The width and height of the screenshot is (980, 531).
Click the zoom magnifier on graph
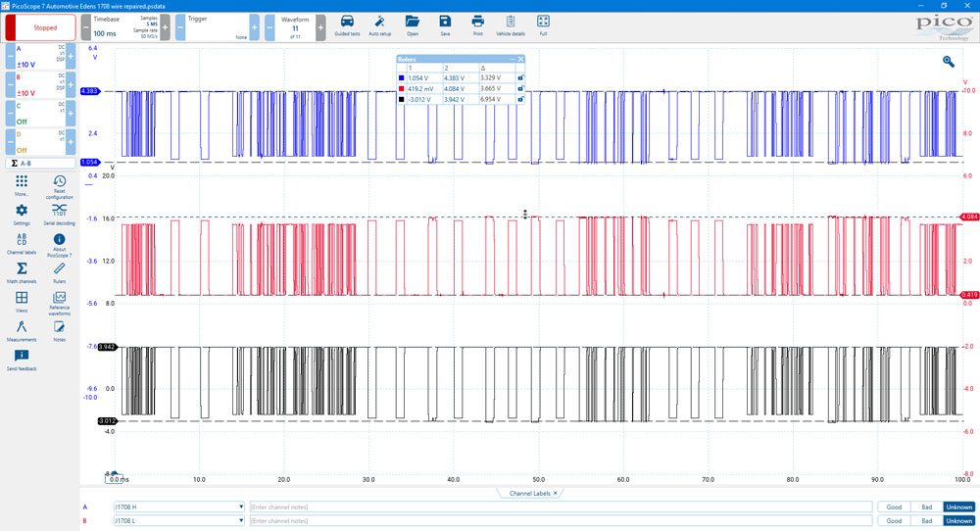(948, 61)
